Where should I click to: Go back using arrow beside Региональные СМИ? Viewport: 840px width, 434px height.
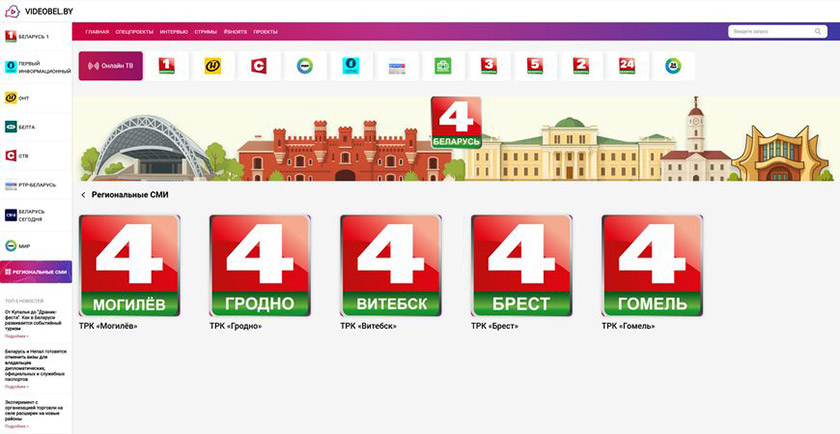click(83, 195)
